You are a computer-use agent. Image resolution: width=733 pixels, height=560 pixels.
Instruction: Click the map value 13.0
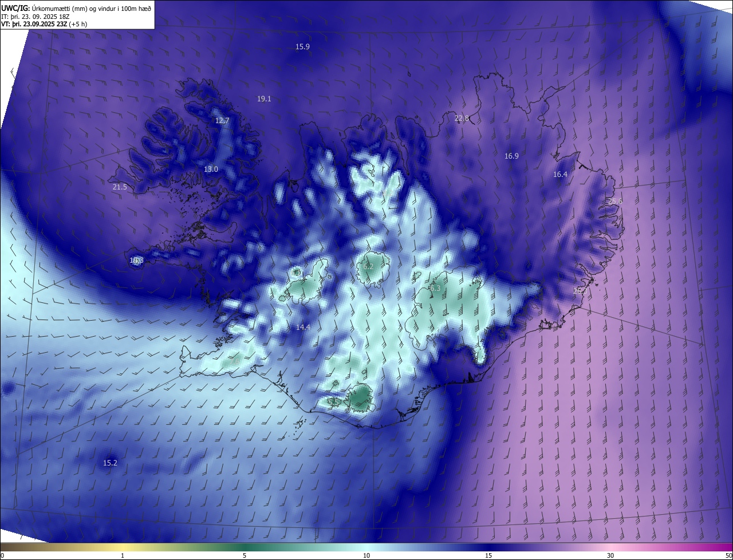point(211,169)
